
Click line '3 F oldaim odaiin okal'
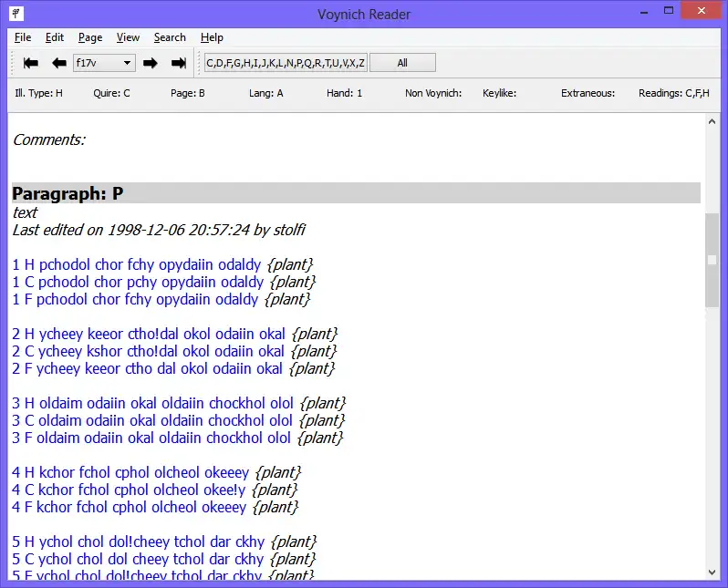[x=178, y=438]
